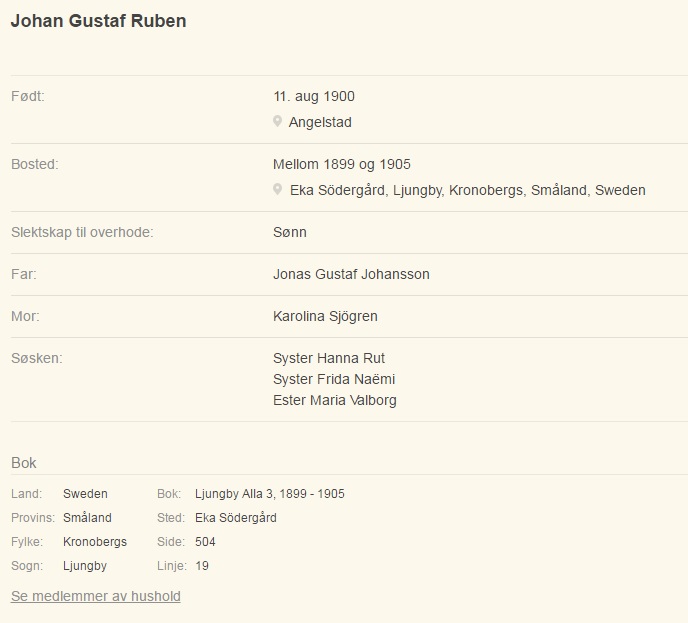Click the Provins value Småland
The width and height of the screenshot is (688, 623).
click(x=87, y=518)
